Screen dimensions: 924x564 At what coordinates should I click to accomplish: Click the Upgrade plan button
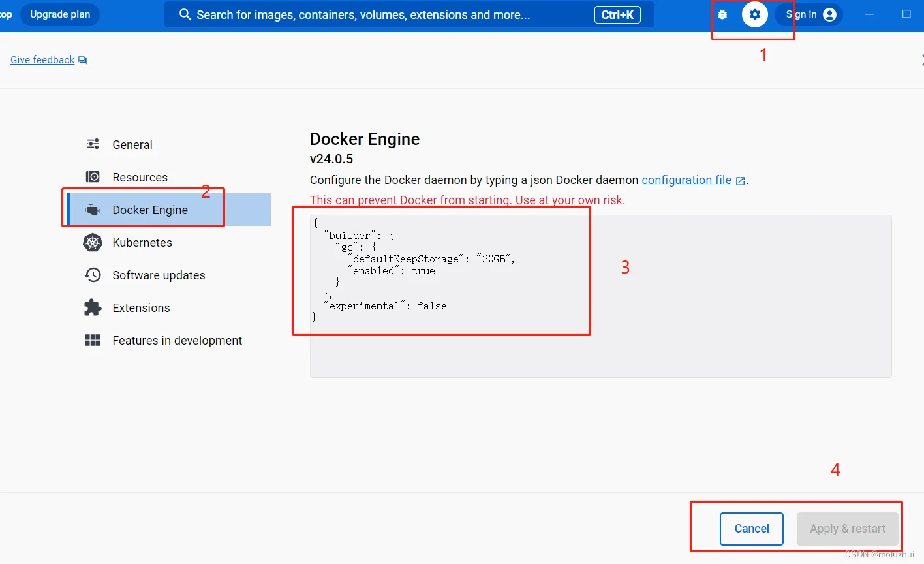[60, 14]
